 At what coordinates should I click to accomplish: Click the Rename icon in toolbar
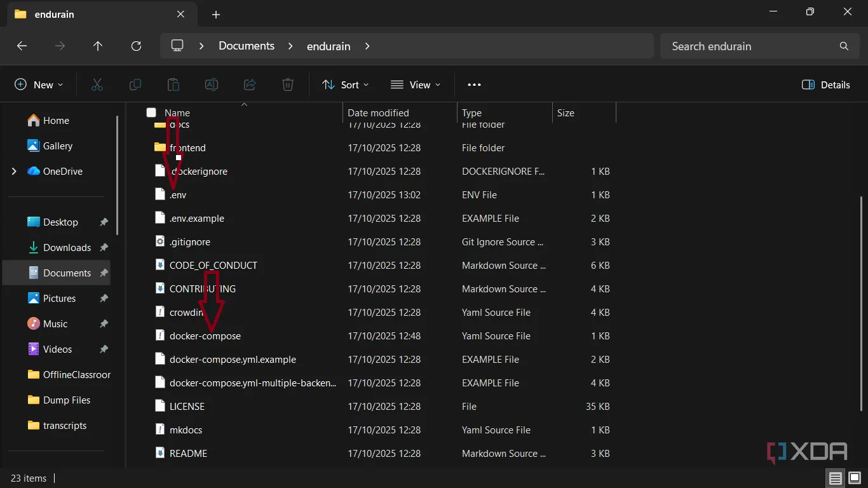point(212,85)
